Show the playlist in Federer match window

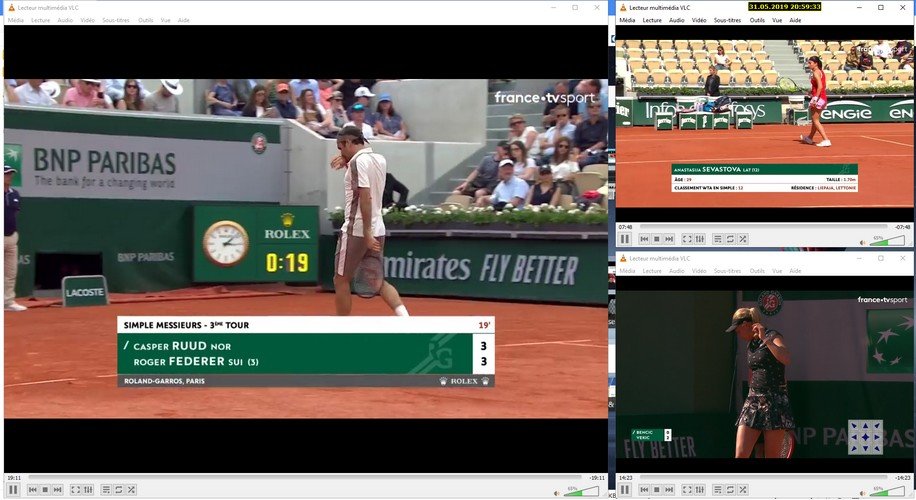[106, 489]
